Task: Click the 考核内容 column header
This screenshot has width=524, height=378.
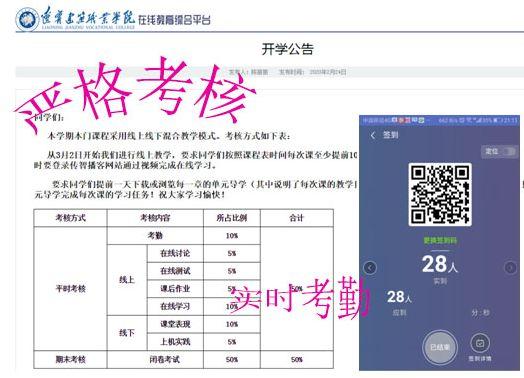Action: pos(155,218)
